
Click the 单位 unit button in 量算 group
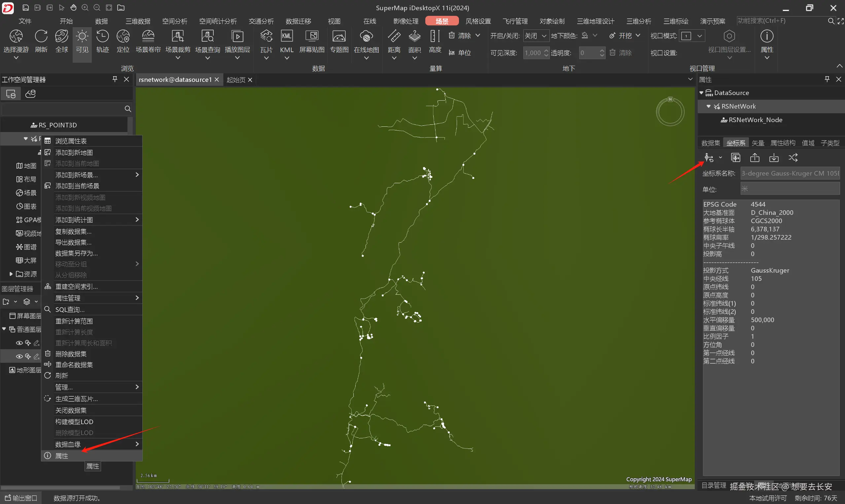point(460,52)
